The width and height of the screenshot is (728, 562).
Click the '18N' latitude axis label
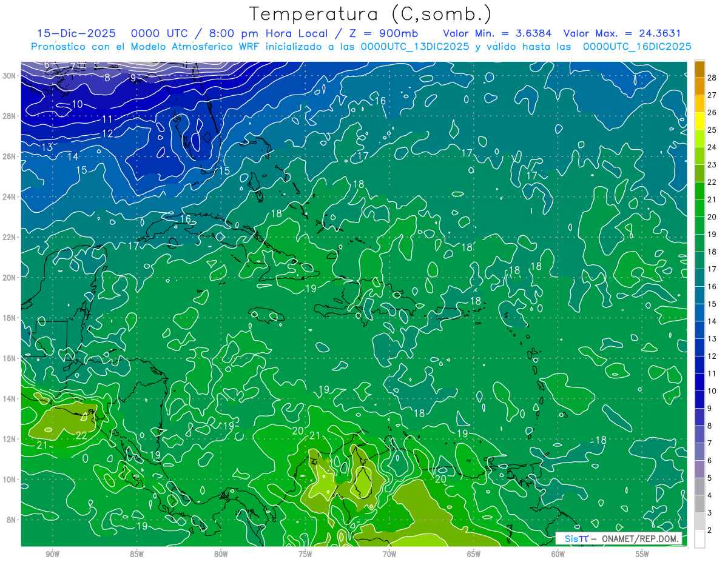point(10,318)
